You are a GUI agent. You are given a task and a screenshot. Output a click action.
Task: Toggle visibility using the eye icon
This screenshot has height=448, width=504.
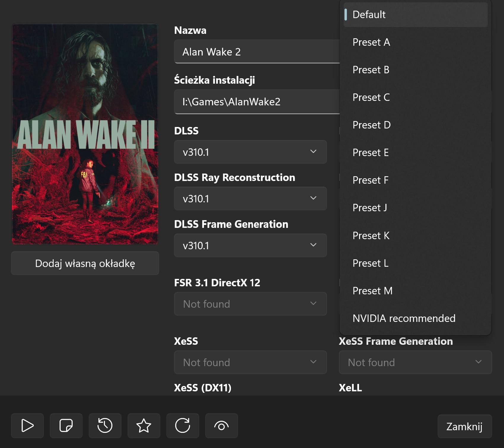[221, 426]
